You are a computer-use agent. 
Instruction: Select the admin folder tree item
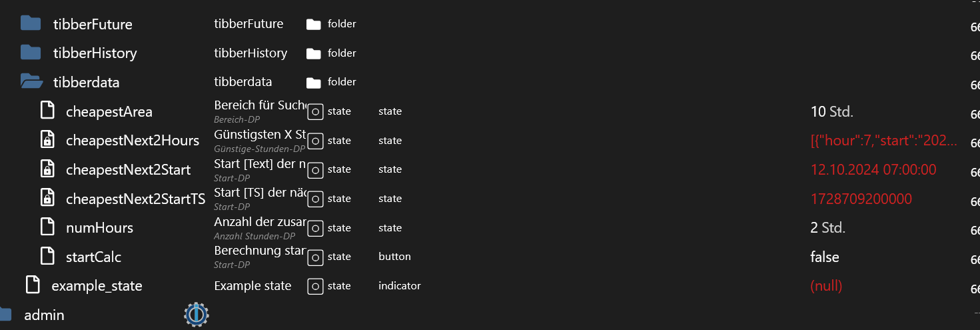44,315
